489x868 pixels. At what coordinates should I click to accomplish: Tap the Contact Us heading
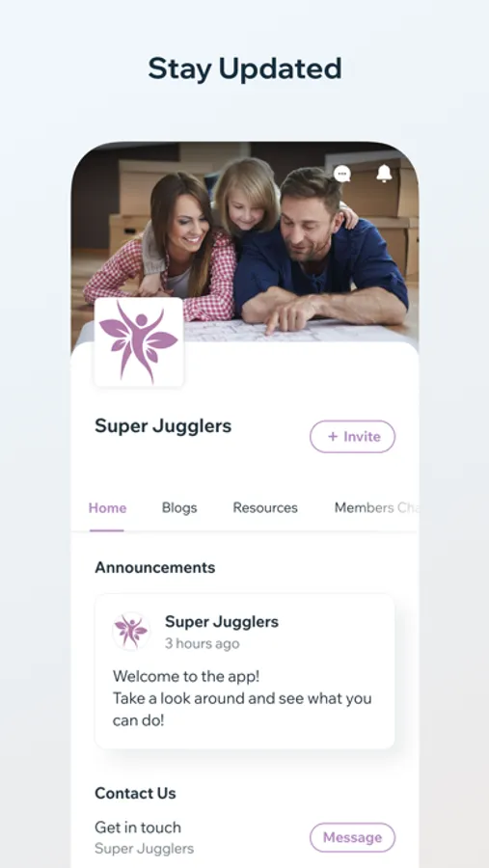(135, 794)
